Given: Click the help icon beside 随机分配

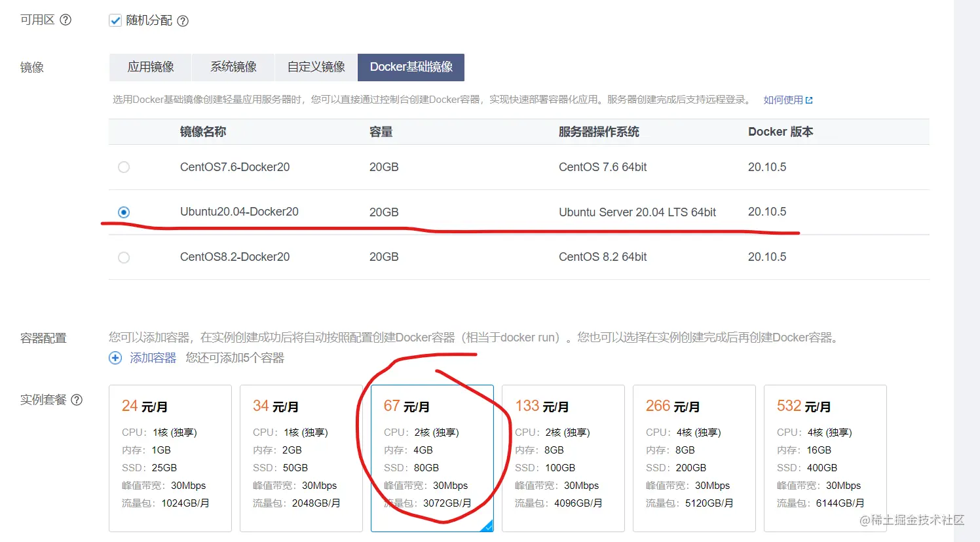Looking at the screenshot, I should point(181,20).
